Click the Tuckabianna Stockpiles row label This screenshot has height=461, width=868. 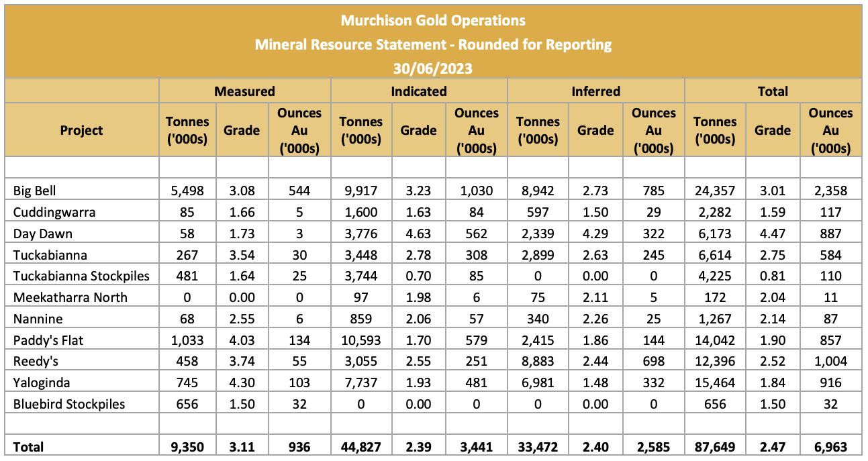[x=81, y=276]
